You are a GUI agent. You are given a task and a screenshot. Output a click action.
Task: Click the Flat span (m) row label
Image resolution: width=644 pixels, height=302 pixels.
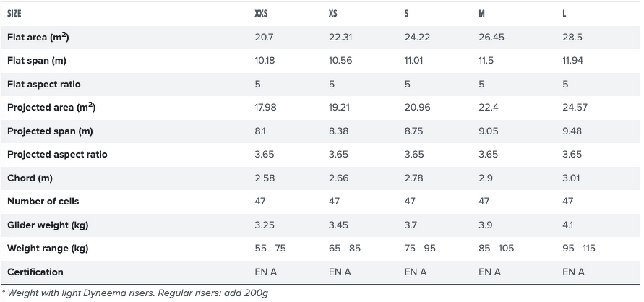click(x=37, y=61)
